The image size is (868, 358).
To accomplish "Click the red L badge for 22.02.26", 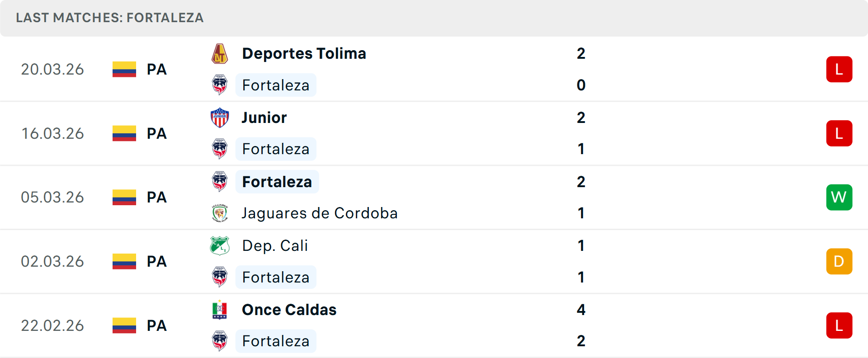I will [839, 325].
